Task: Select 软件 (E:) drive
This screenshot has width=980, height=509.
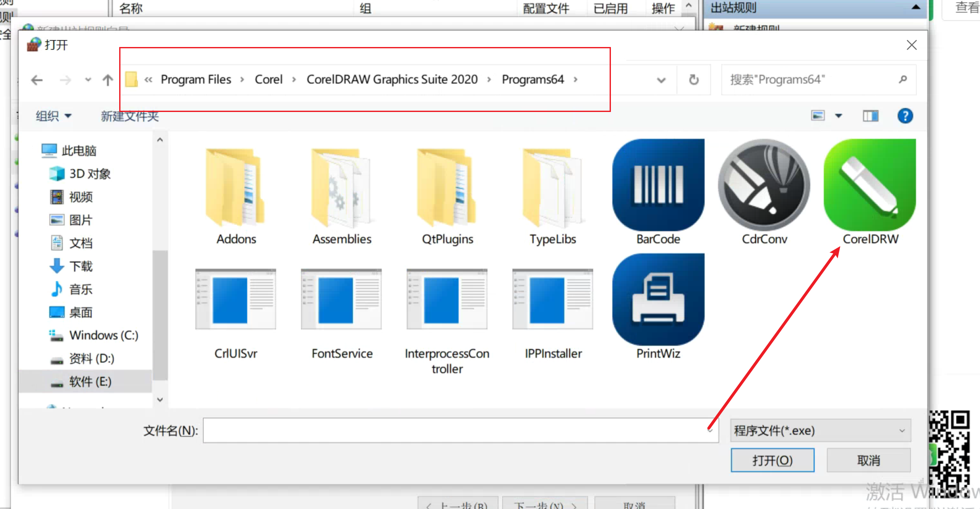Action: [85, 381]
